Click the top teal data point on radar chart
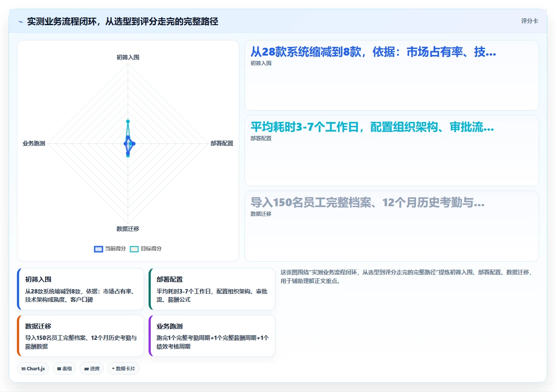 point(128,121)
